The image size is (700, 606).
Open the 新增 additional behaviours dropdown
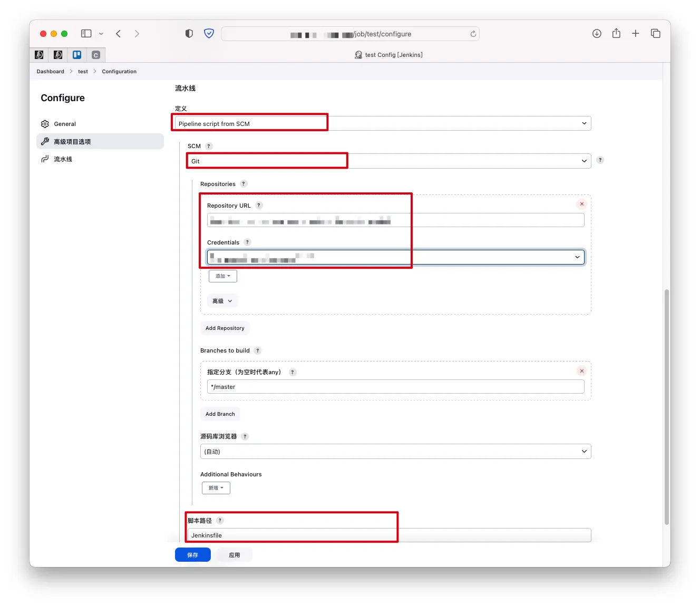tap(216, 488)
